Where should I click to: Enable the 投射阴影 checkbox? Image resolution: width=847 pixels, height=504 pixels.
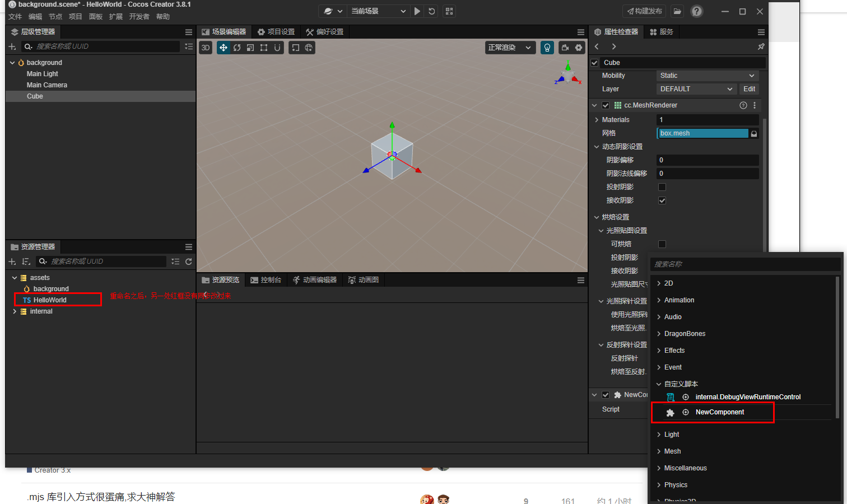pyautogui.click(x=662, y=187)
